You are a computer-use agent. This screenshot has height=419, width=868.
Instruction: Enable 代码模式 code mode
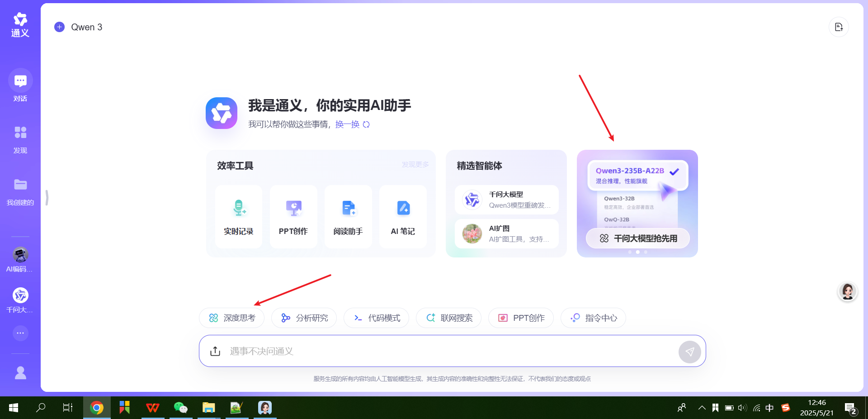(377, 318)
